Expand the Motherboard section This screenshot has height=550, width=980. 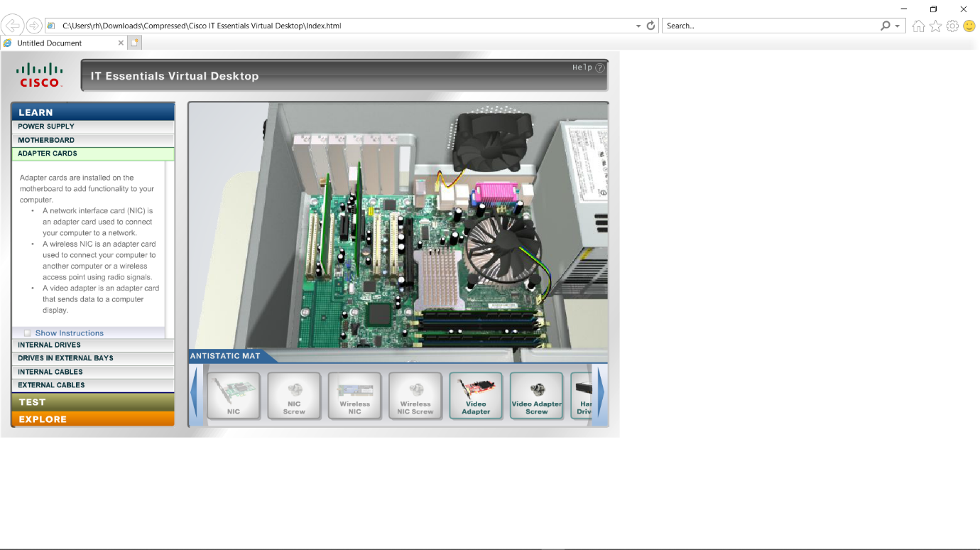point(93,140)
